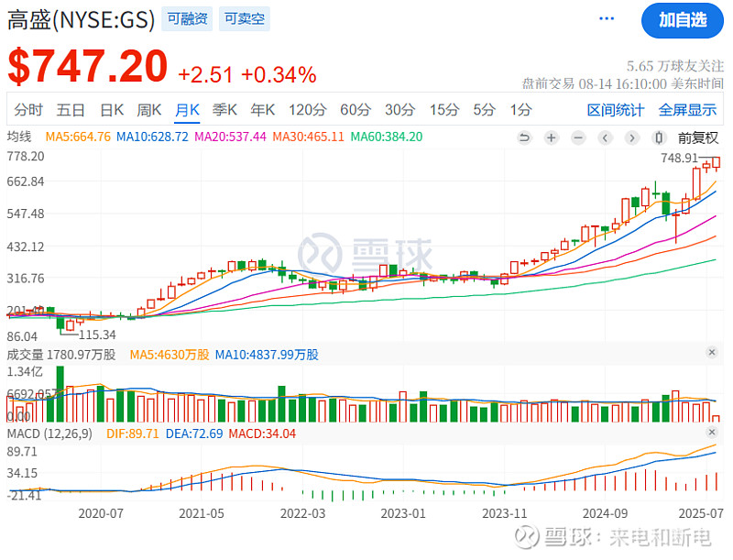Click the 2020-07 date axis label
Image resolution: width=733 pixels, height=560 pixels.
(101, 513)
